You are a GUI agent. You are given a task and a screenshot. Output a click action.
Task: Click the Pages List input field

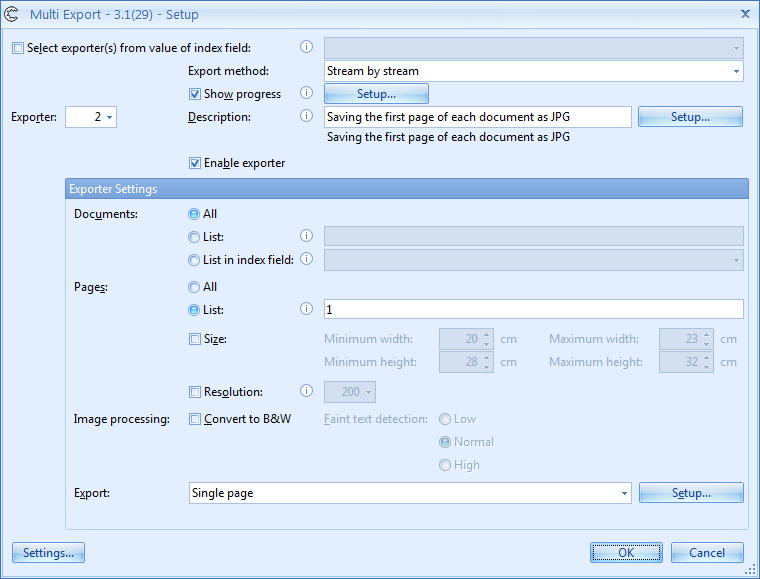(533, 310)
